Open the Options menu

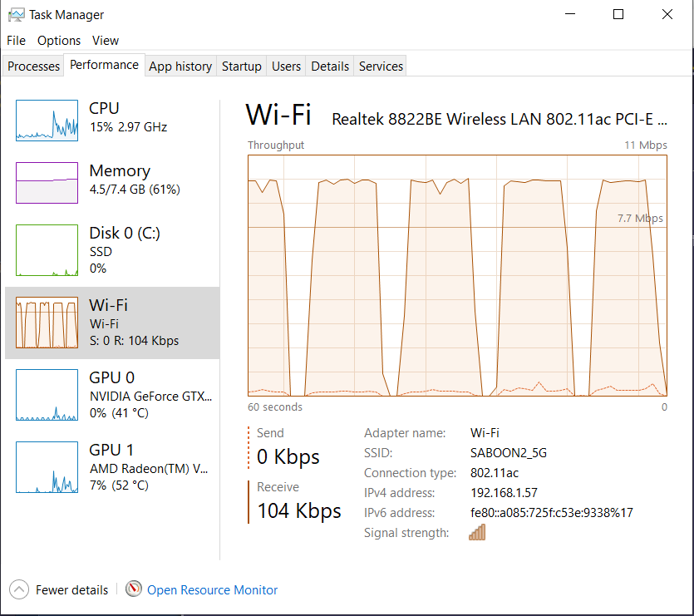[59, 41]
